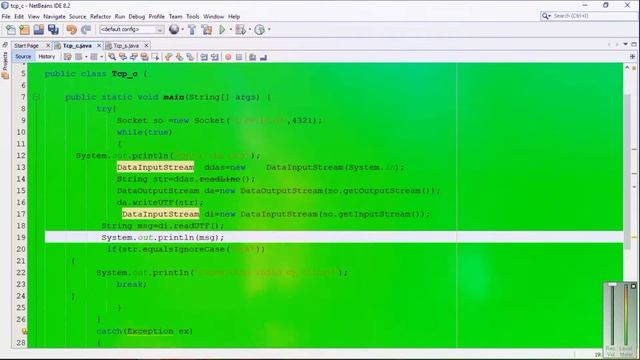Show the opened documents list arrow

pos(625,44)
